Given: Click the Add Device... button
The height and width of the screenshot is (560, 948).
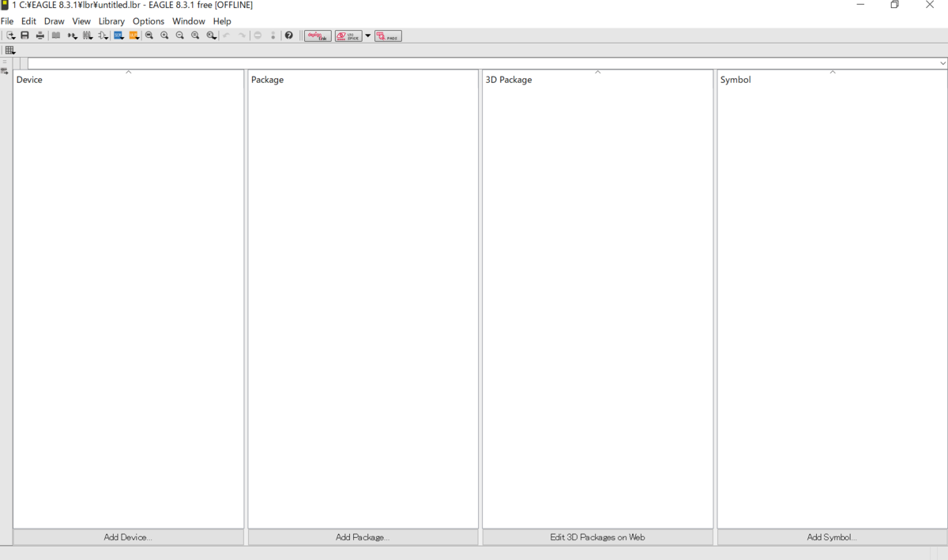Looking at the screenshot, I should coord(128,537).
